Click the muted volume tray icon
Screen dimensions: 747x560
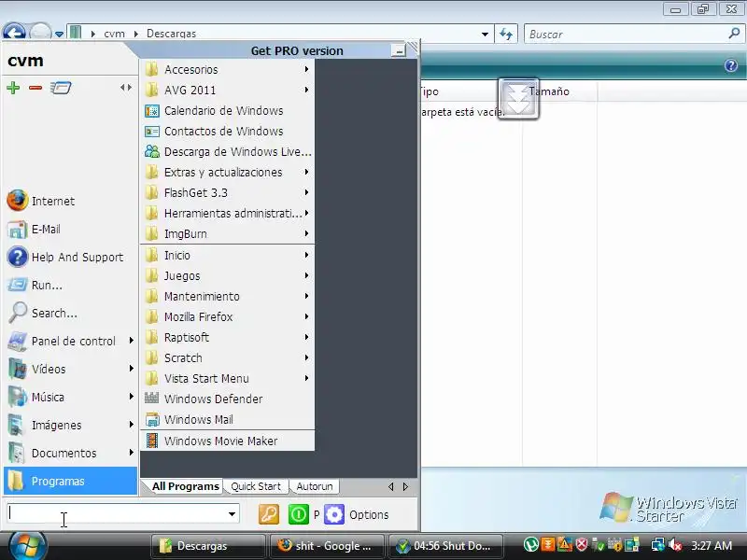click(x=675, y=544)
